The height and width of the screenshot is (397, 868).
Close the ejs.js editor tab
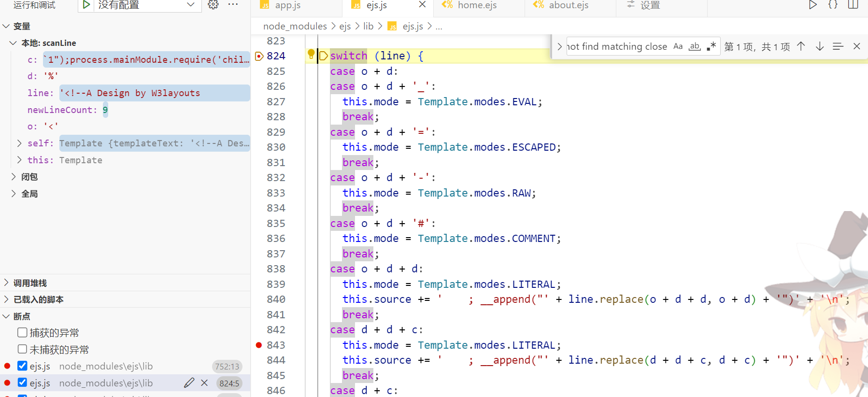(422, 5)
